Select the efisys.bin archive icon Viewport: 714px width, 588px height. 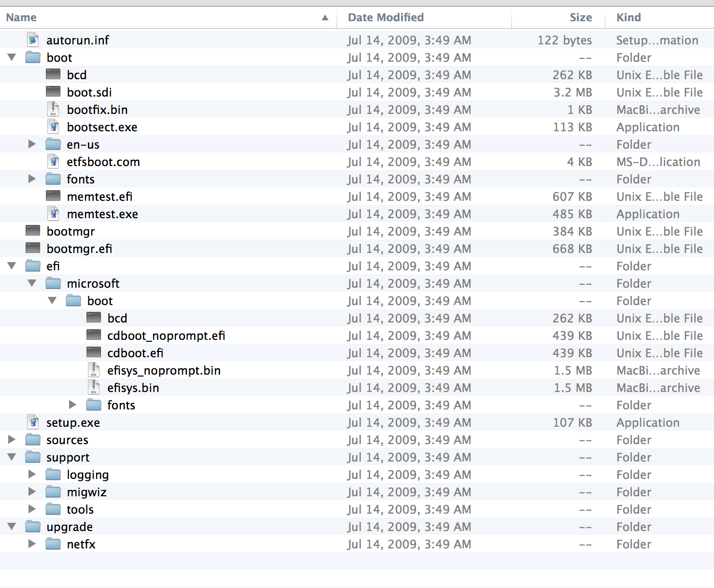pos(93,387)
